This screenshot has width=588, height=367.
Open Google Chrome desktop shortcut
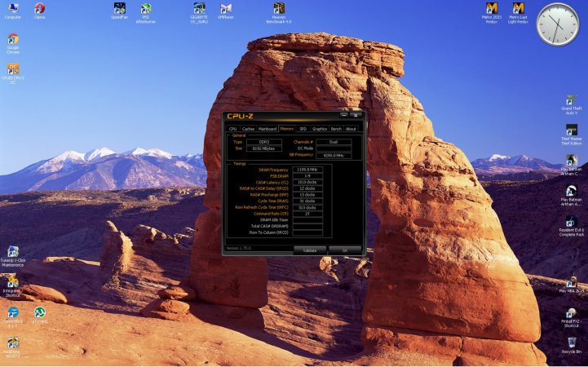click(x=13, y=43)
